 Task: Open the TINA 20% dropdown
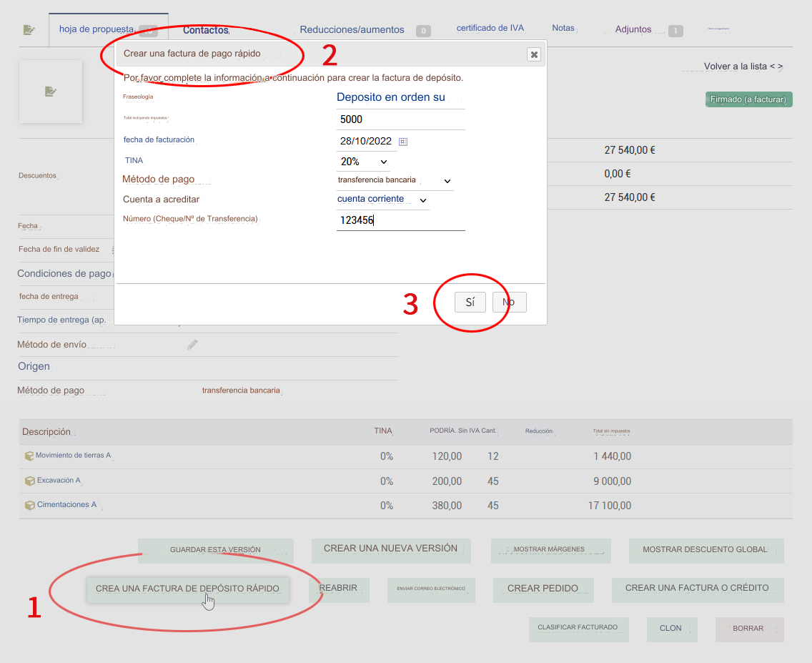(x=364, y=162)
